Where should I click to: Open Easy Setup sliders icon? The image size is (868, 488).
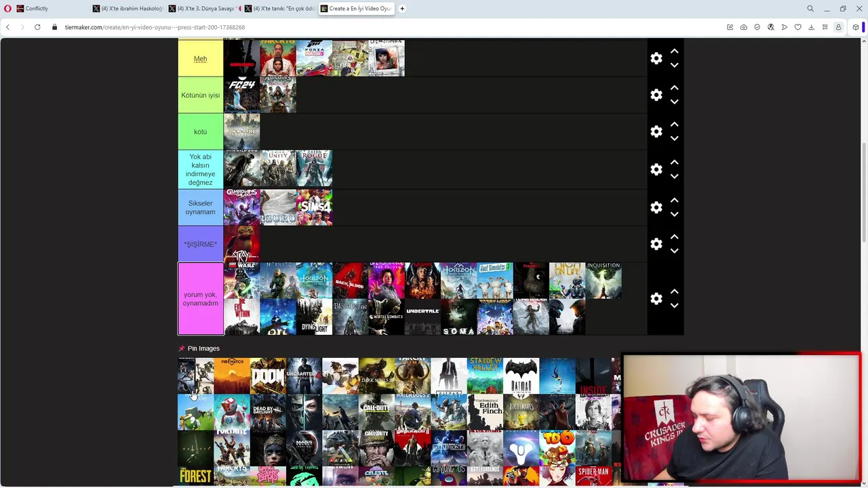(825, 27)
